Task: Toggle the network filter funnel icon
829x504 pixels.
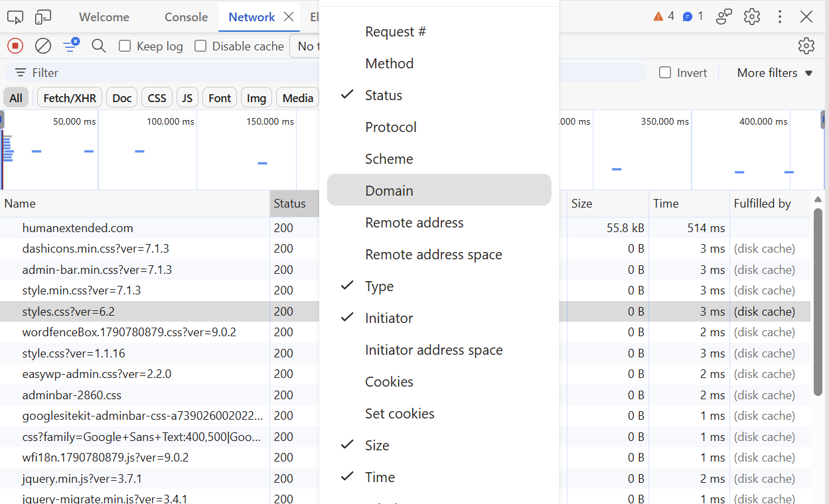Action: 71,46
